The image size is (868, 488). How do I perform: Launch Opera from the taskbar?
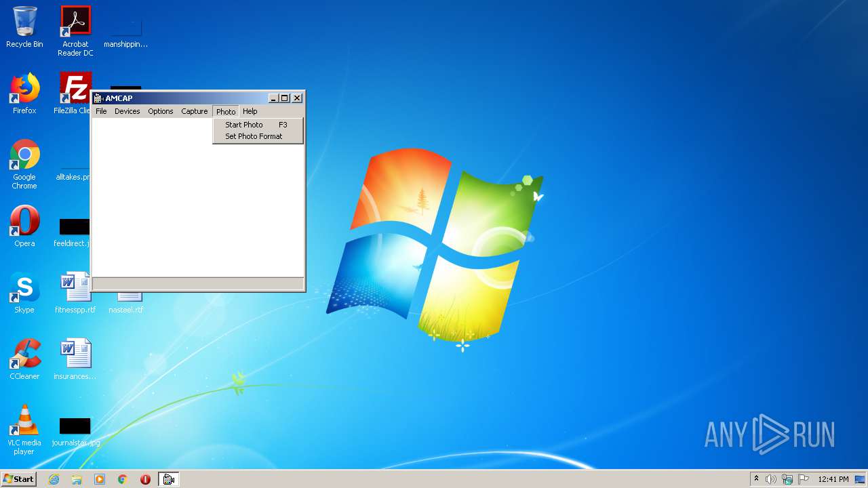145,479
